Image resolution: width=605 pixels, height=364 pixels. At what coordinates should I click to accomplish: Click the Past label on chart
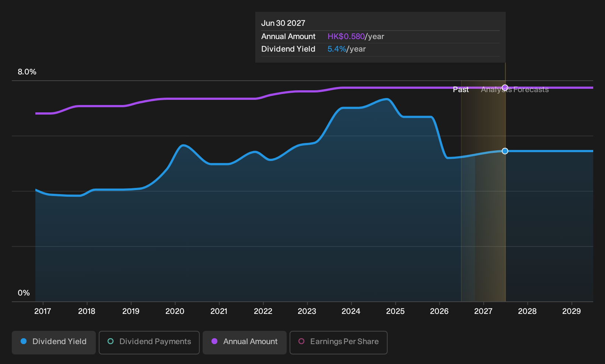[461, 90]
